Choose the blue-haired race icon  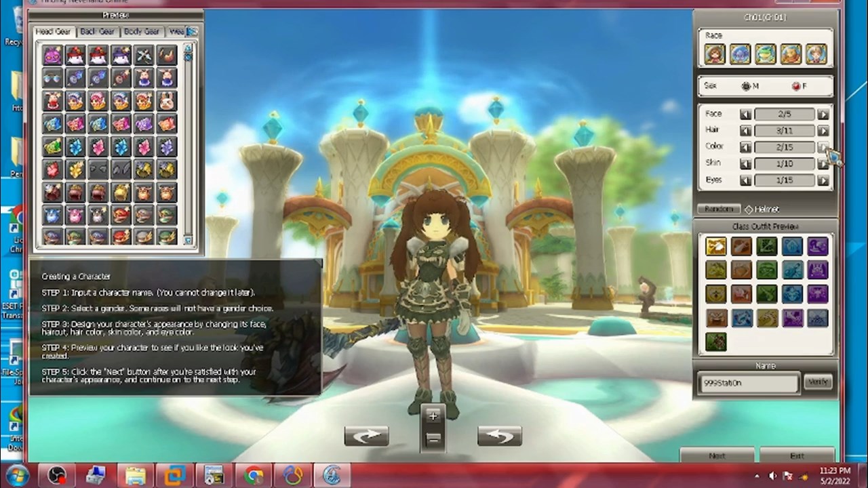tap(740, 54)
